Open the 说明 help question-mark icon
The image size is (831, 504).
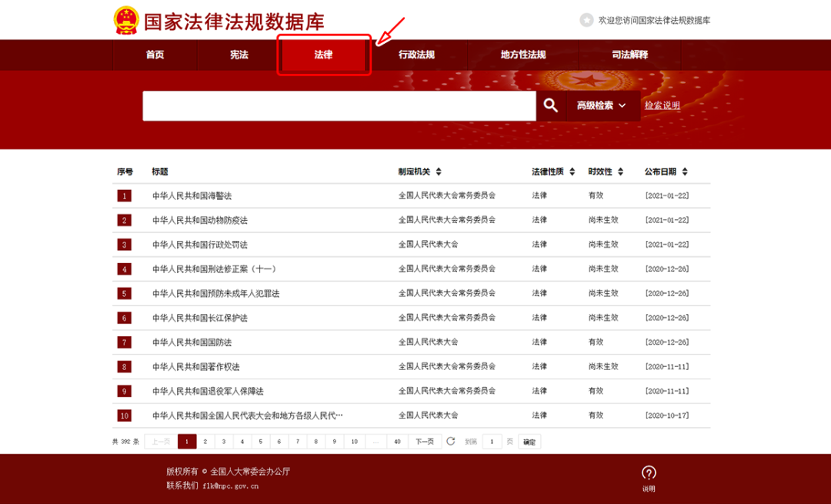pyautogui.click(x=649, y=473)
